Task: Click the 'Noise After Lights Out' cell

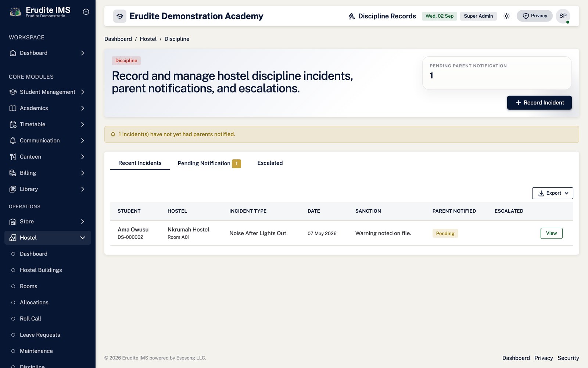Action: click(x=258, y=233)
